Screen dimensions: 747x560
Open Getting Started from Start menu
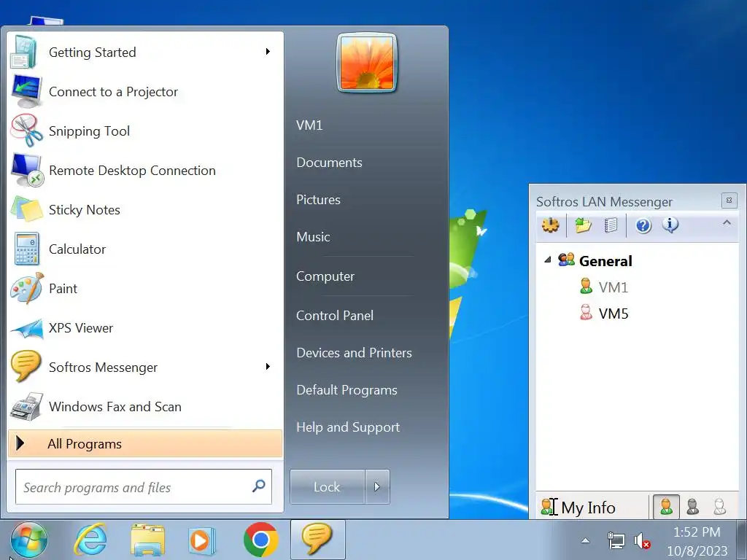coord(145,52)
